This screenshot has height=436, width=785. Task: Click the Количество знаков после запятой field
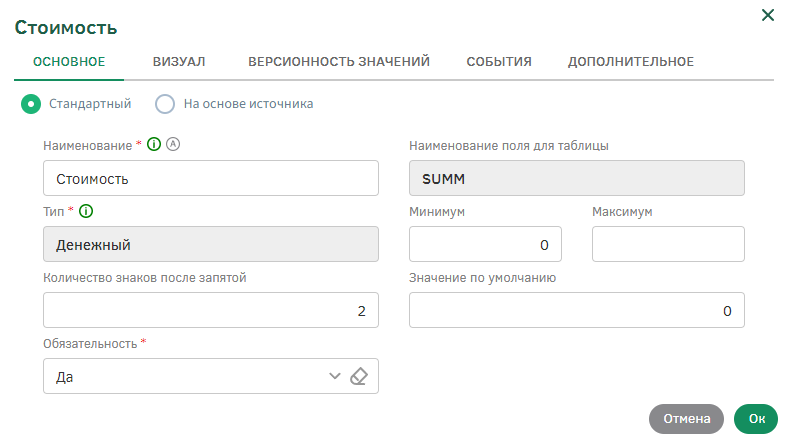pyautogui.click(x=211, y=311)
